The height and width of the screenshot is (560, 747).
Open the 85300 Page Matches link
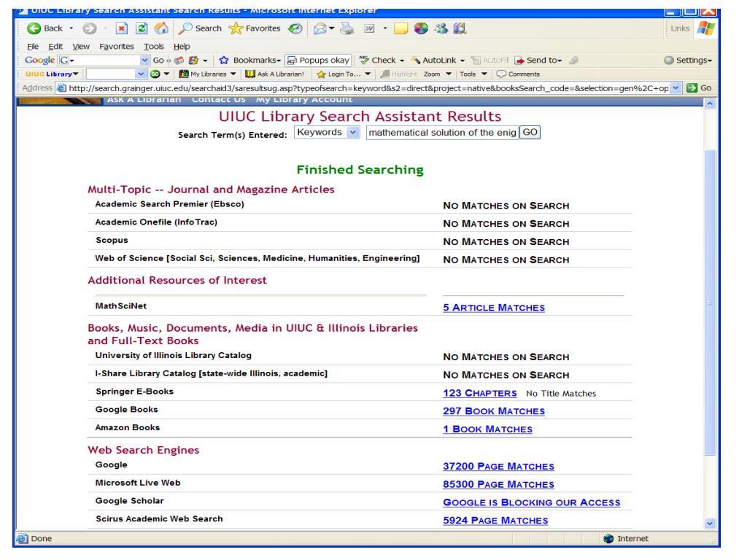[x=498, y=484]
